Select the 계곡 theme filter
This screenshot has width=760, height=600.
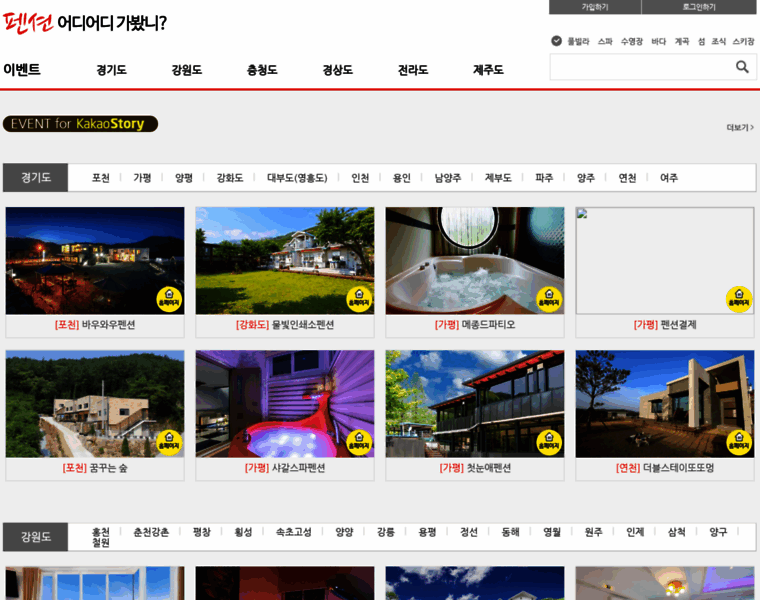(682, 42)
